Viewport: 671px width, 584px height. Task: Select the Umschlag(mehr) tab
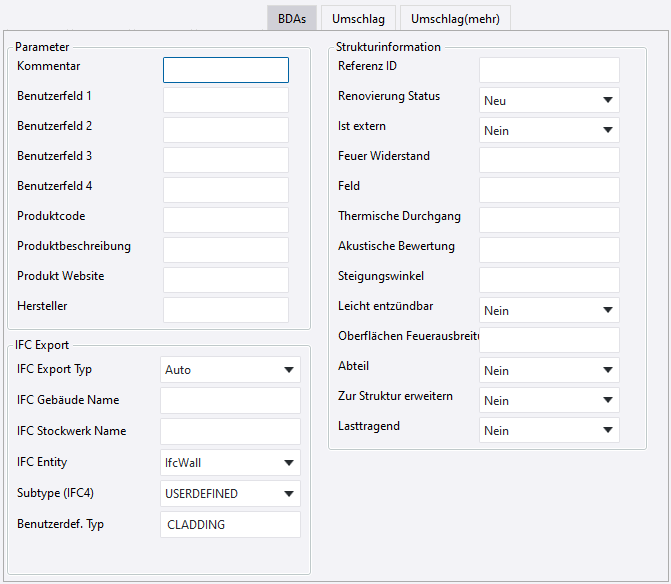click(455, 19)
